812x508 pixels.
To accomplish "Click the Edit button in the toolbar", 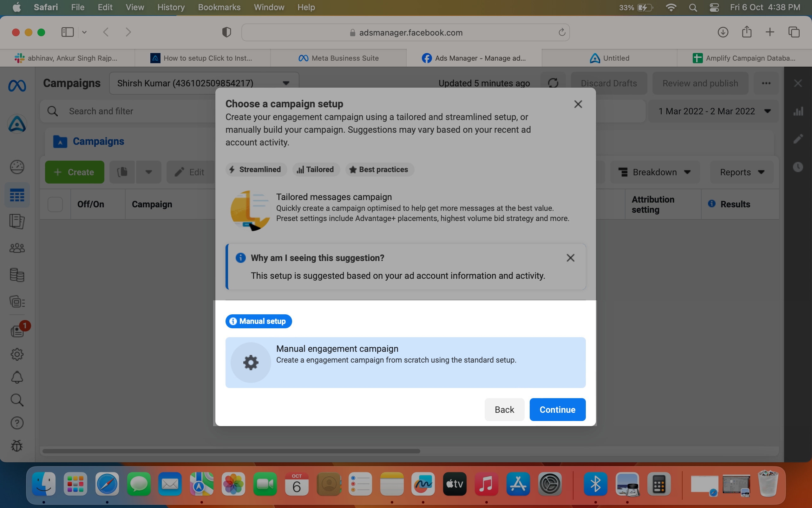I will click(x=190, y=172).
